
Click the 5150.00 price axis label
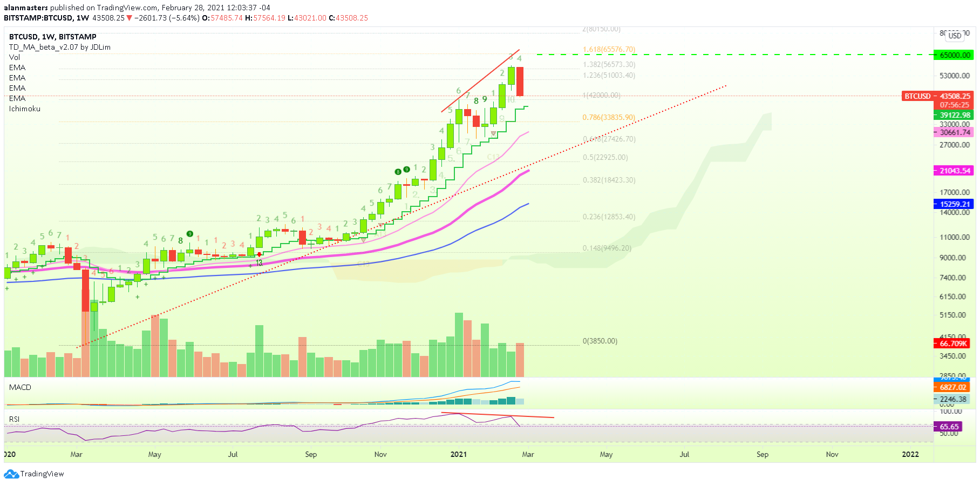point(953,315)
